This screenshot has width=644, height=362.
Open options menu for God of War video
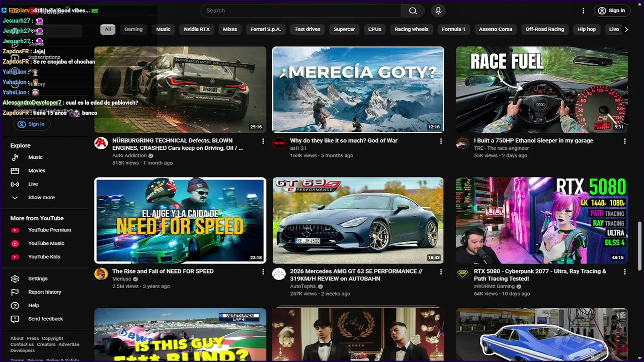pyautogui.click(x=441, y=141)
